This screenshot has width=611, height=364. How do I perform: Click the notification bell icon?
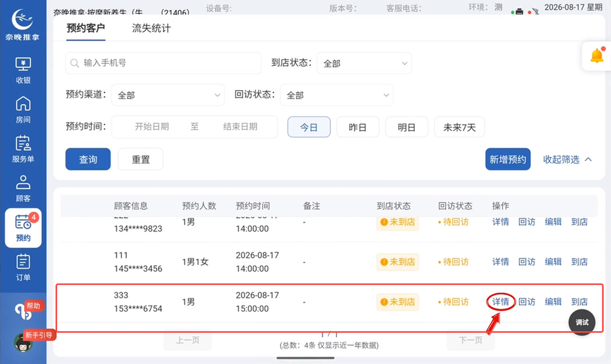pos(597,56)
